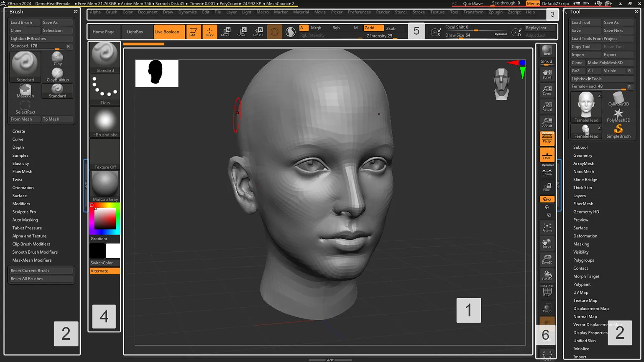This screenshot has width=644, height=362.
Task: Click the Transp transparency icon
Action: 547,308
